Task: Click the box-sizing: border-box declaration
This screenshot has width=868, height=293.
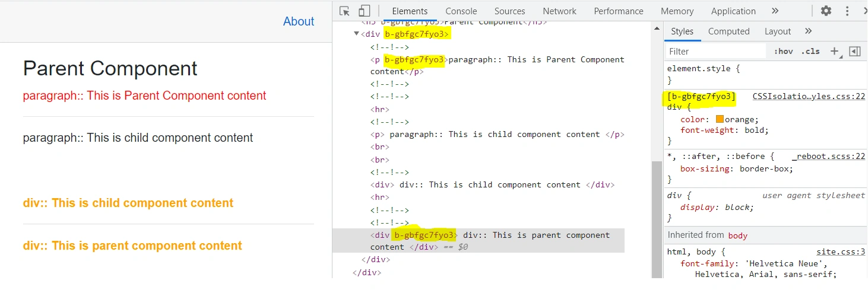Action: (737, 168)
